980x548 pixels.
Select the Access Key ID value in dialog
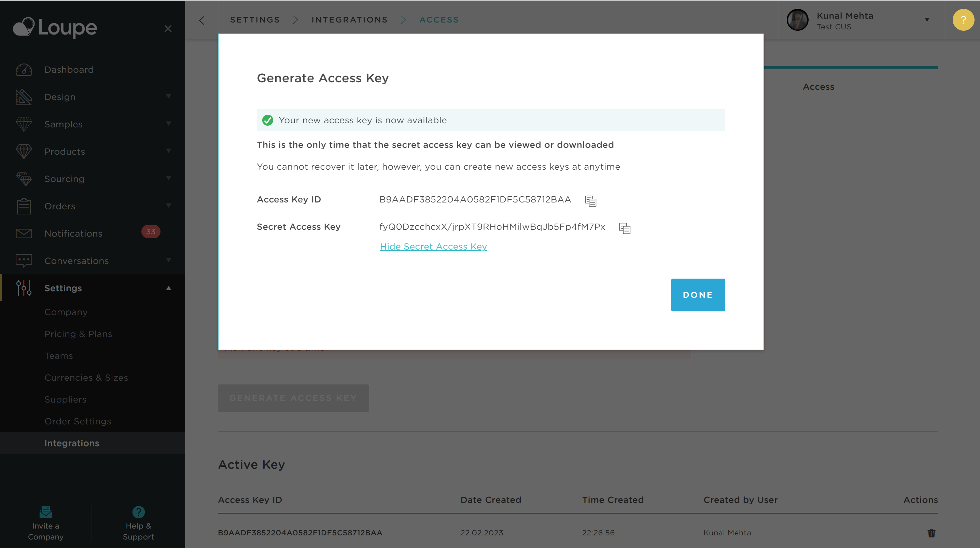(x=475, y=199)
